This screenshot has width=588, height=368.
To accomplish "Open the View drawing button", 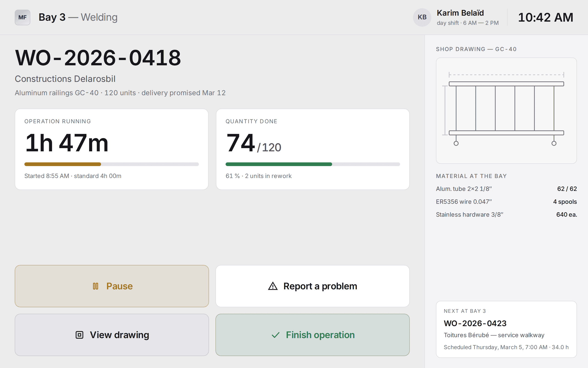I will click(x=112, y=335).
